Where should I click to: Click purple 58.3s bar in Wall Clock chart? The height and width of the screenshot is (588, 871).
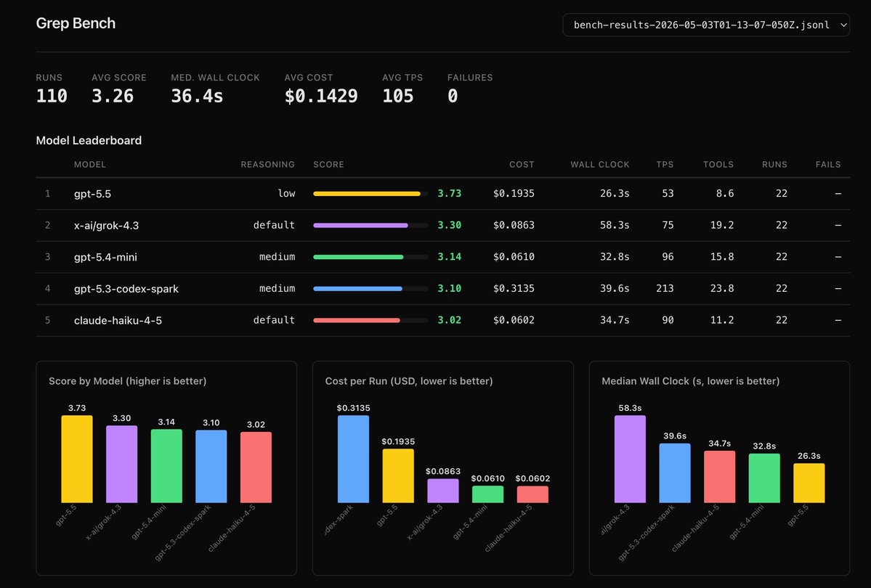point(630,460)
